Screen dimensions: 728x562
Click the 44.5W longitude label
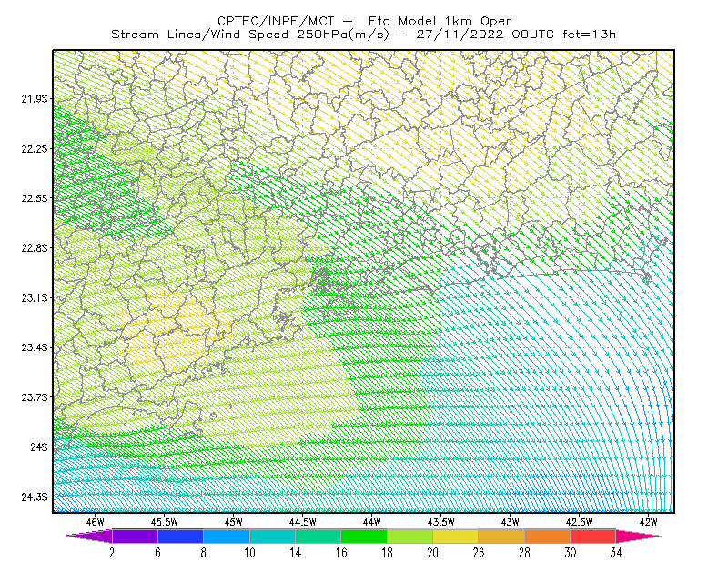click(303, 522)
